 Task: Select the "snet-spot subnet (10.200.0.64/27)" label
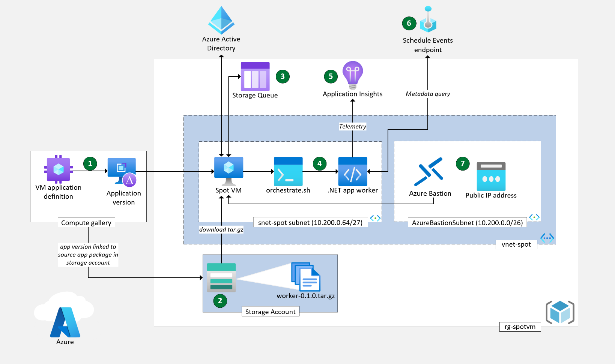point(310,222)
